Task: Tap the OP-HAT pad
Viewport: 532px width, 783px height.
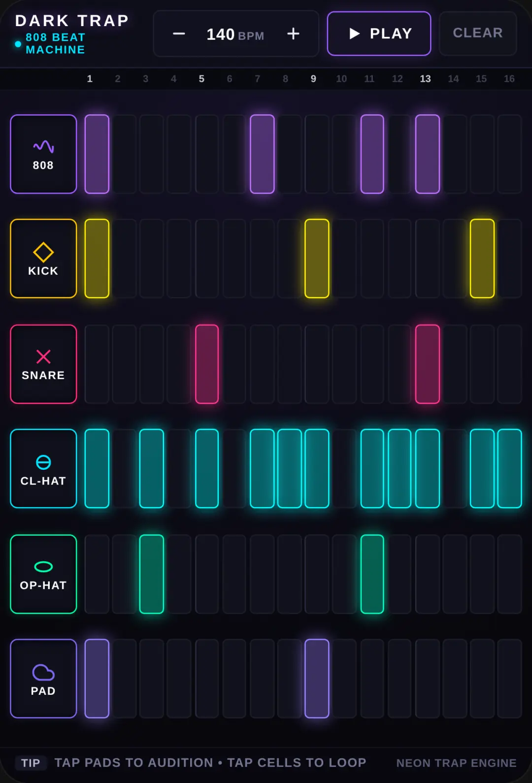Action: click(x=43, y=574)
